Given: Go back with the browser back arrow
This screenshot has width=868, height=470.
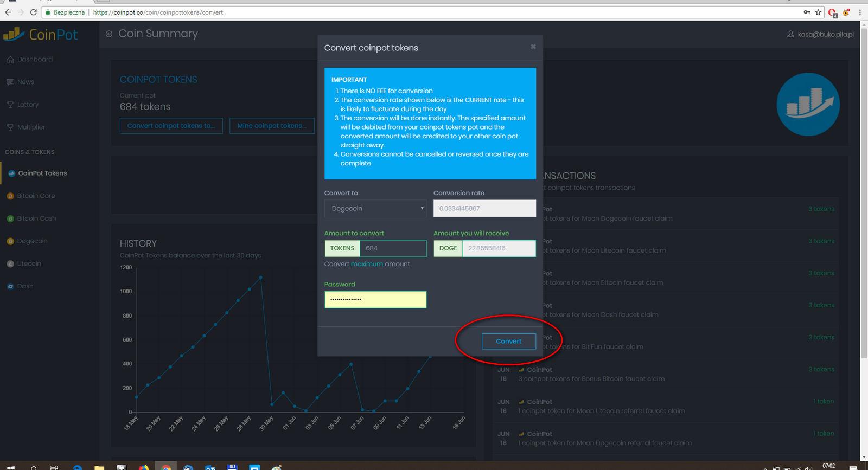Looking at the screenshot, I should tap(8, 12).
